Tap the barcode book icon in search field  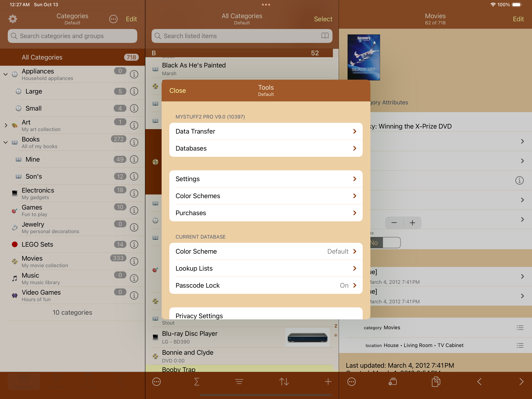325,36
